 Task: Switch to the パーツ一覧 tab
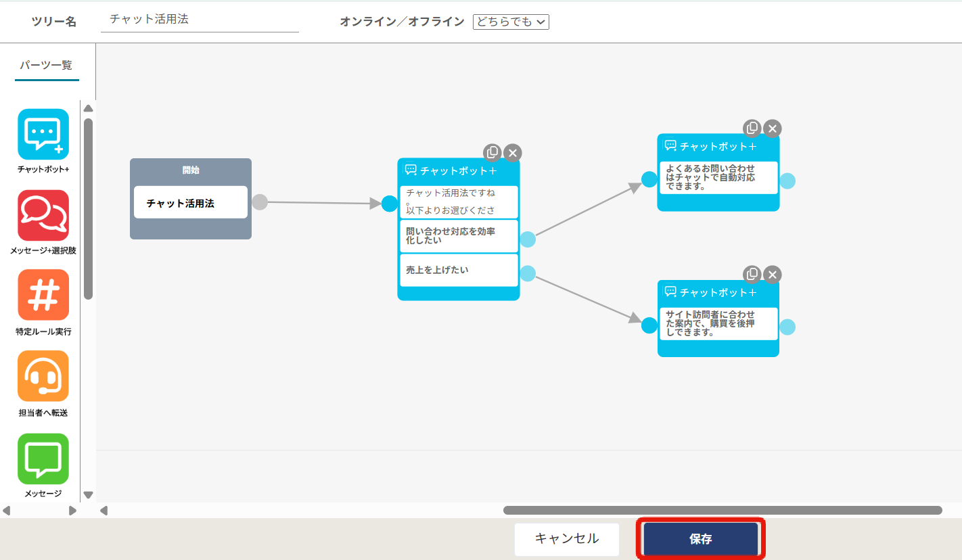46,66
